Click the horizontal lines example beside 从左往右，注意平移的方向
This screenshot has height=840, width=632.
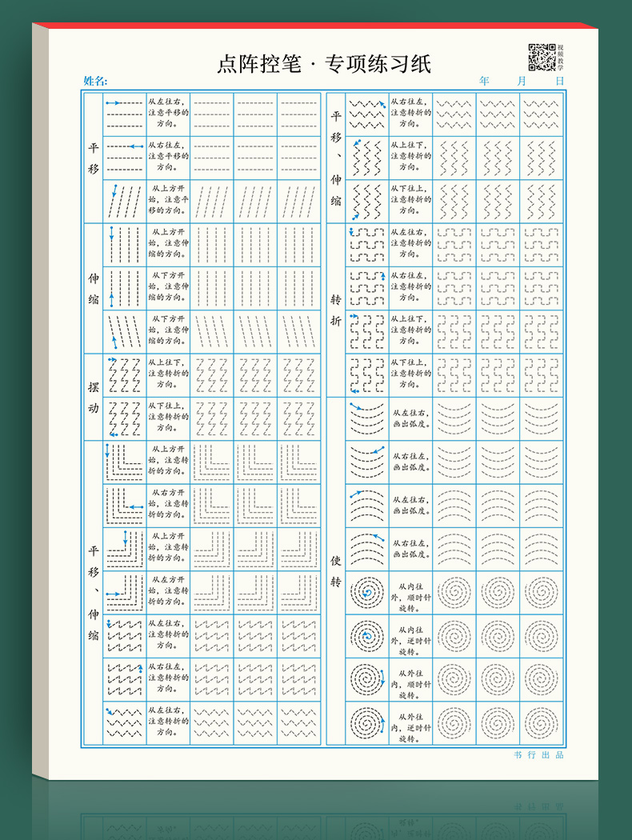[124, 114]
